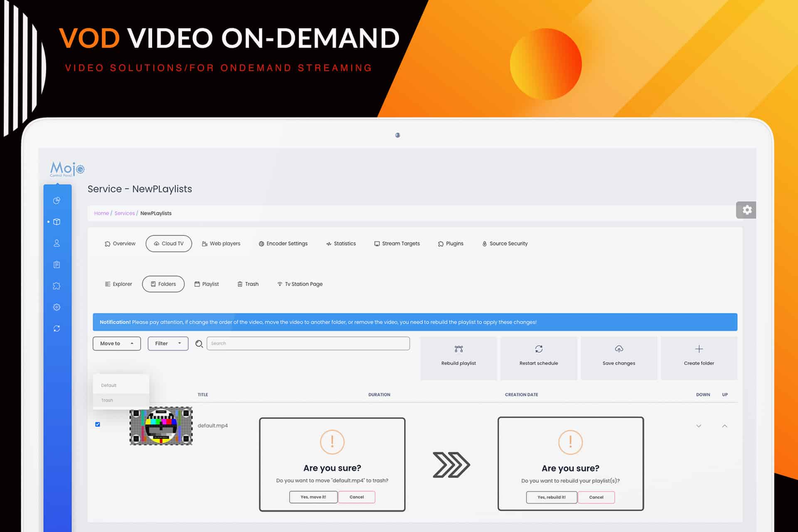Click the default.mp4 file name
Image resolution: width=798 pixels, height=532 pixels.
pos(213,426)
